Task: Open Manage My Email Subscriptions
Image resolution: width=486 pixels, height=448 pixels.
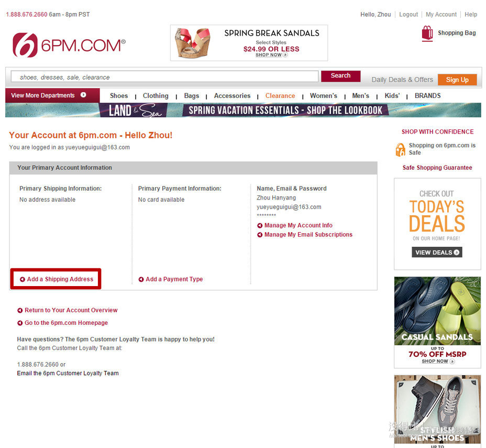Action: pyautogui.click(x=308, y=235)
